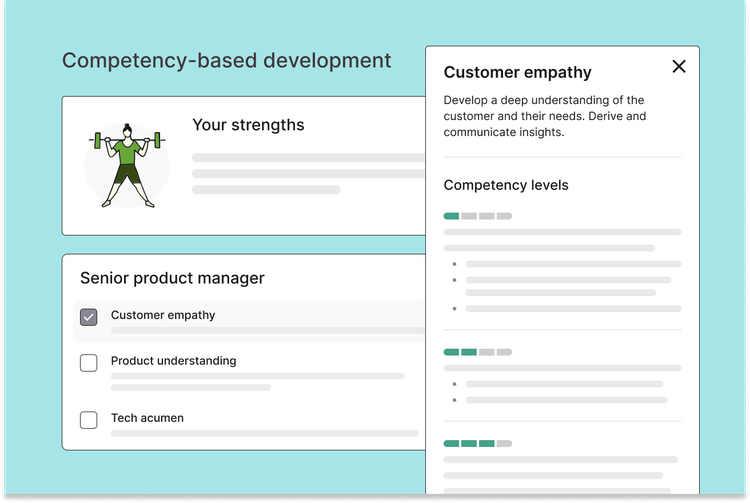Viewport: 750px width, 503px height.
Task: Select the Customer empathy list label
Action: (x=163, y=315)
